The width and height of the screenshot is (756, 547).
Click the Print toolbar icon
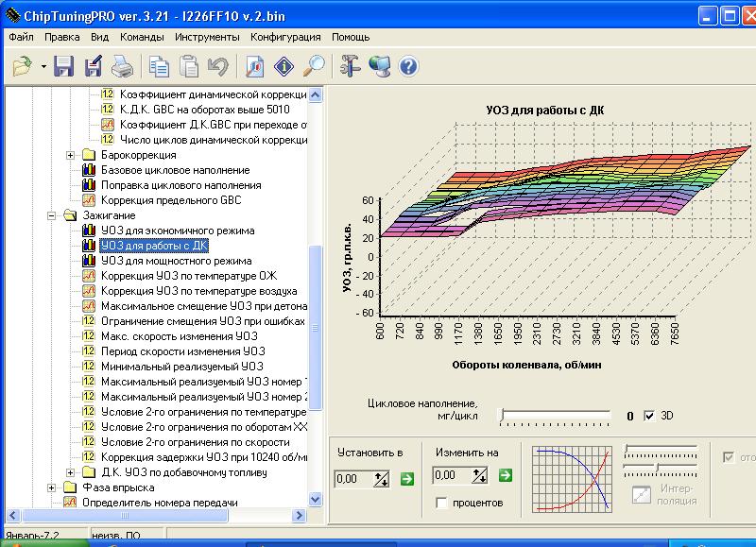(x=122, y=66)
